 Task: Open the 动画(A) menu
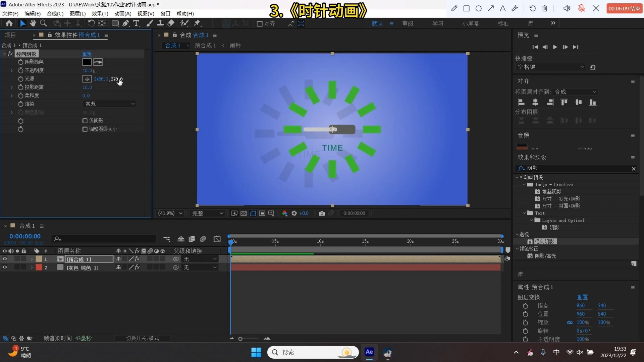pyautogui.click(x=123, y=13)
